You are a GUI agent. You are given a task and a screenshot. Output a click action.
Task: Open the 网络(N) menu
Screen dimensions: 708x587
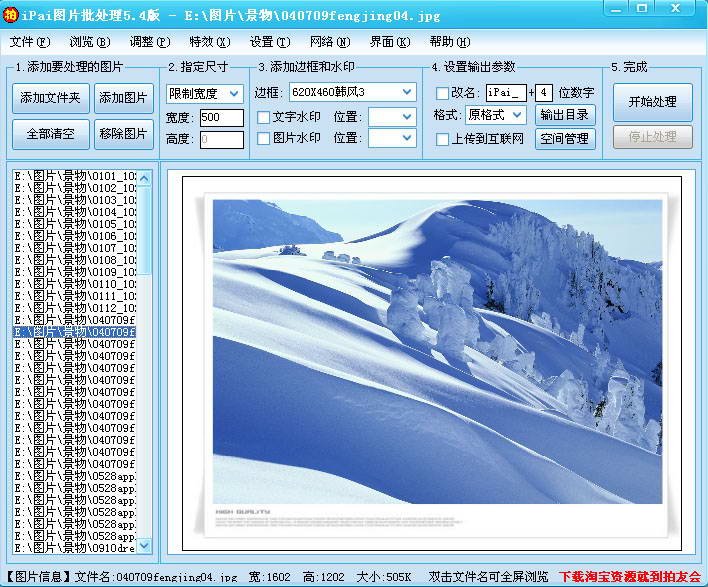click(330, 42)
